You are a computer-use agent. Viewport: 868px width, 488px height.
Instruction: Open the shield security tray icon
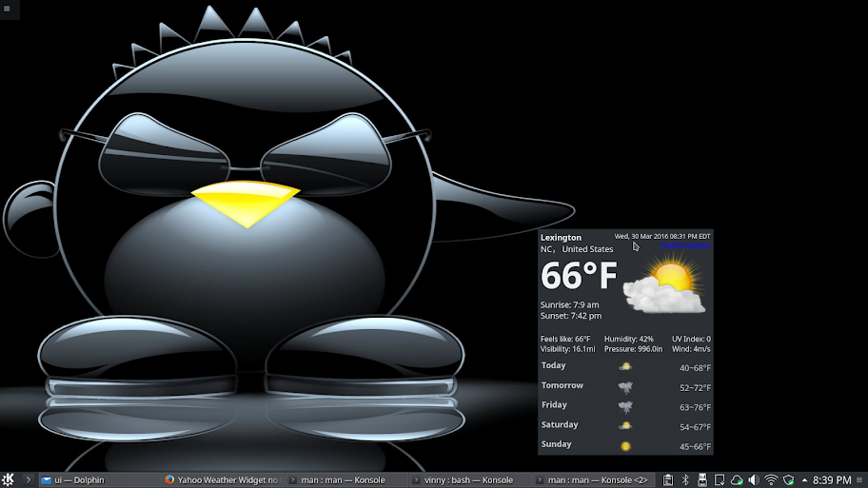(x=789, y=479)
